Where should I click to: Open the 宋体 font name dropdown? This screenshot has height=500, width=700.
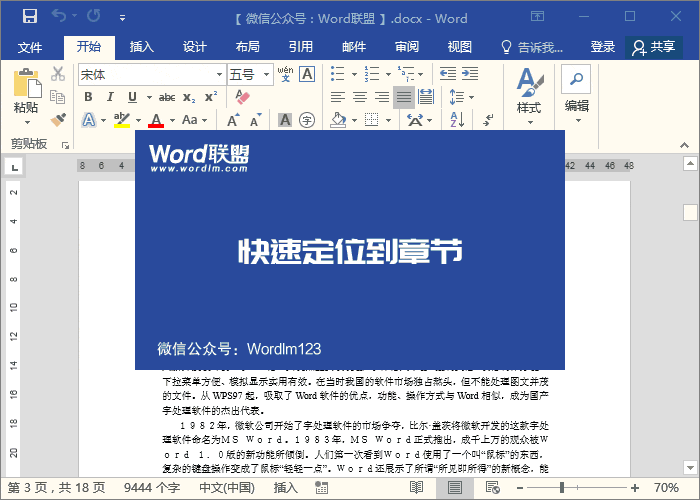(x=219, y=75)
